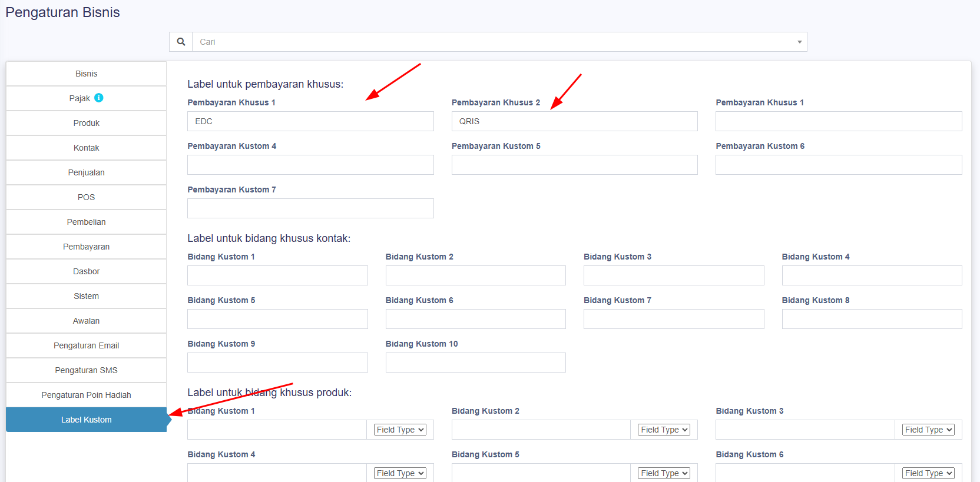Go to the Produk settings tab
Viewport: 980px width, 482px height.
(x=86, y=123)
